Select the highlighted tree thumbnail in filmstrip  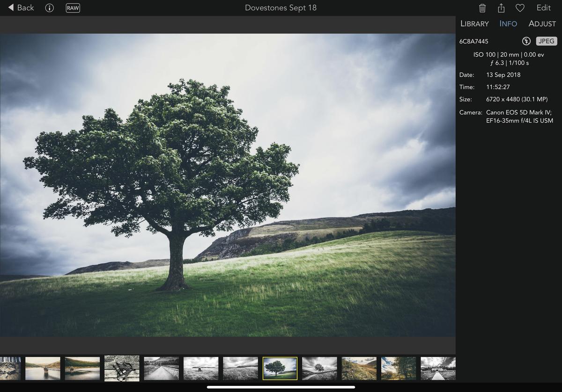pos(280,369)
